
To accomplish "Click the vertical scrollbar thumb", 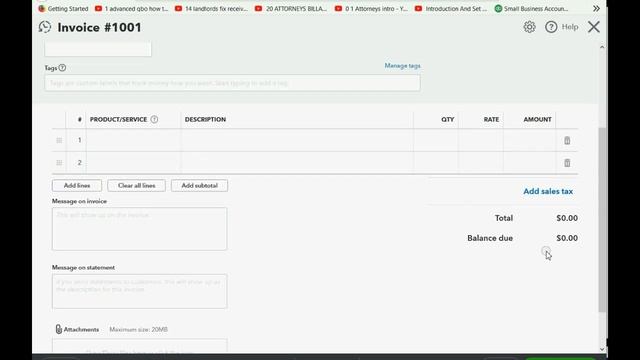I will point(602,220).
